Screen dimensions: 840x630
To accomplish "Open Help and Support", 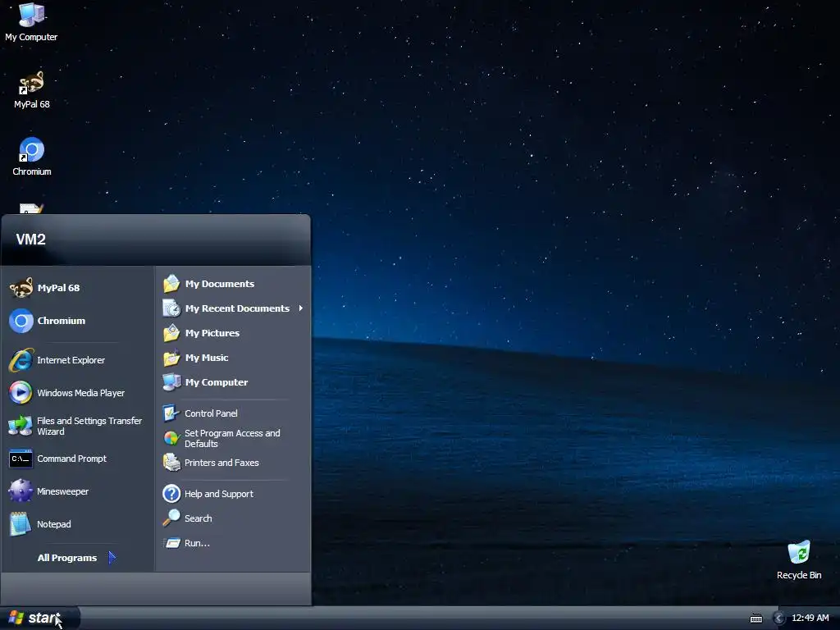I will click(233, 494).
